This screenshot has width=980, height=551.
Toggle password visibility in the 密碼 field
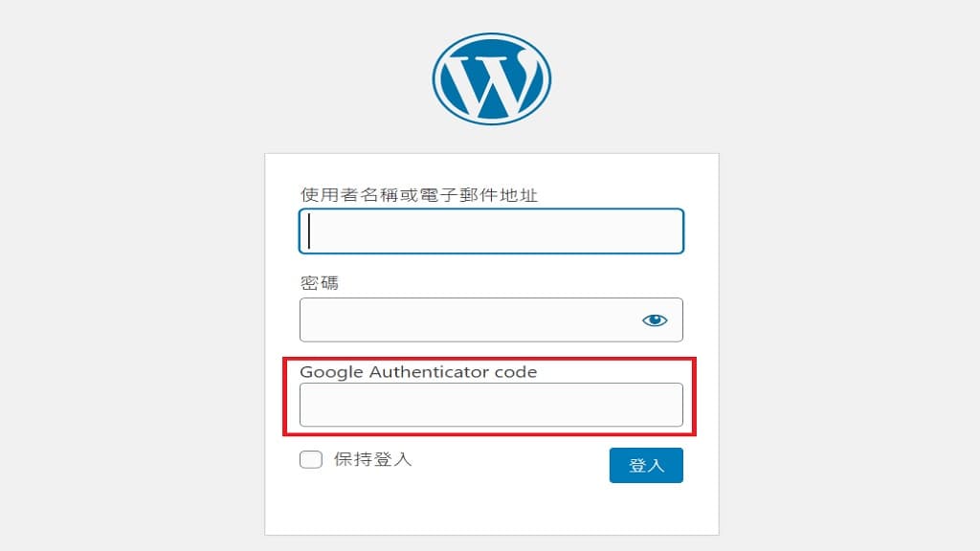coord(655,320)
